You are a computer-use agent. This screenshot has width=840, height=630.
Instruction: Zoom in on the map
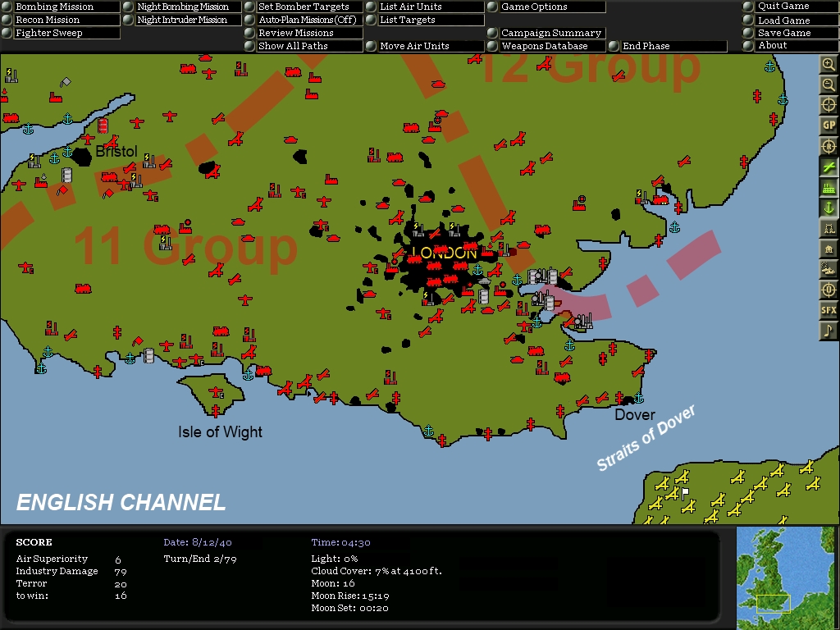pos(829,64)
